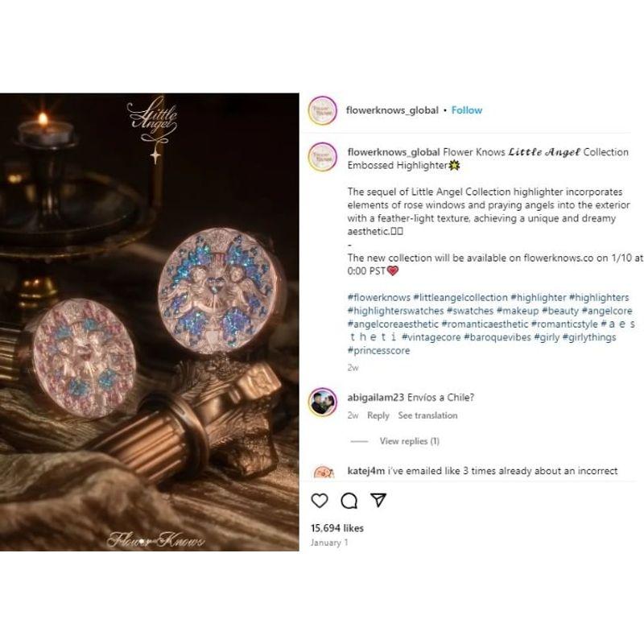Open #princesscore hashtag
The width and height of the screenshot is (644, 644).
[x=378, y=351]
